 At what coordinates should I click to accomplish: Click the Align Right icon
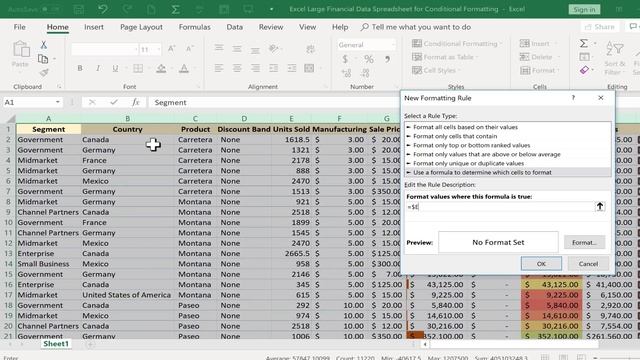[x=255, y=68]
